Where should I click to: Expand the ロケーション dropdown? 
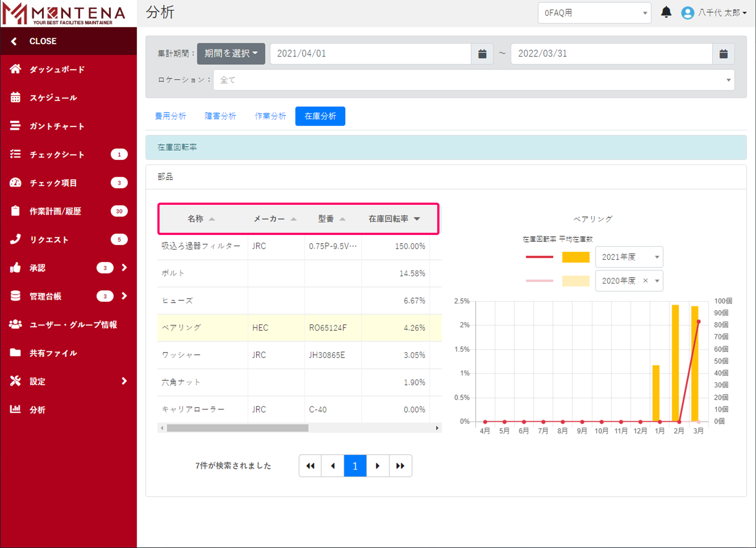474,80
